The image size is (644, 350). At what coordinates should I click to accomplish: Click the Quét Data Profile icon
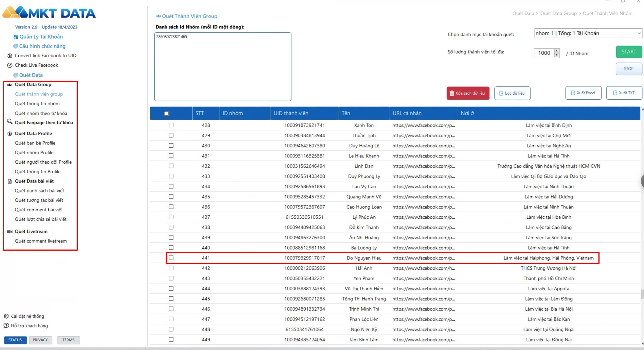pyautogui.click(x=10, y=134)
